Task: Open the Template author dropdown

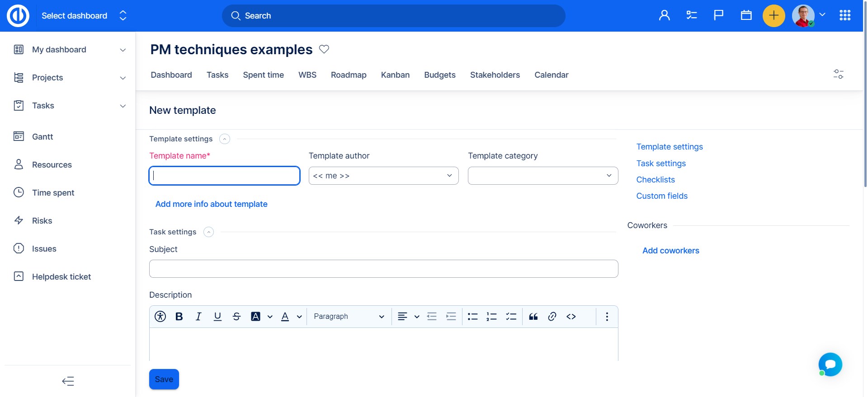Action: (x=383, y=176)
